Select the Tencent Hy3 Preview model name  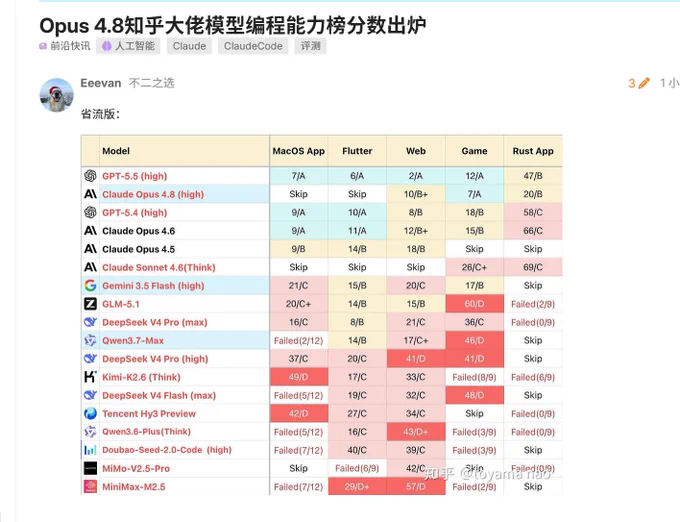(x=149, y=414)
